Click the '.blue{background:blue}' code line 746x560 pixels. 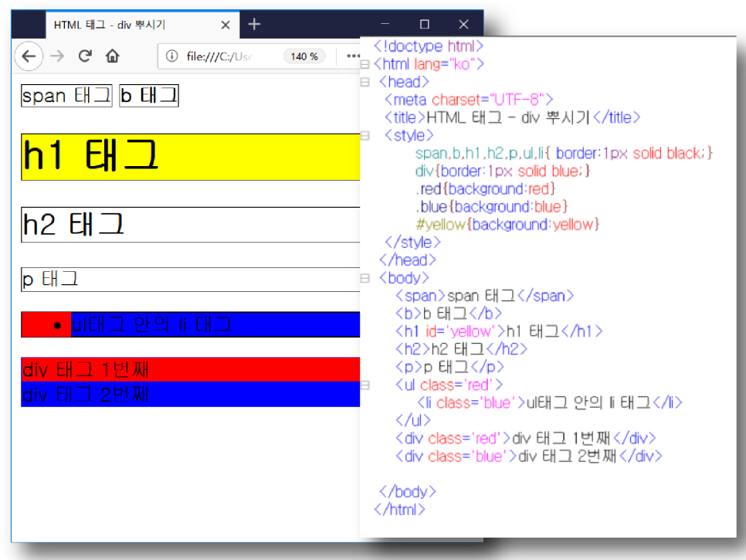click(492, 207)
